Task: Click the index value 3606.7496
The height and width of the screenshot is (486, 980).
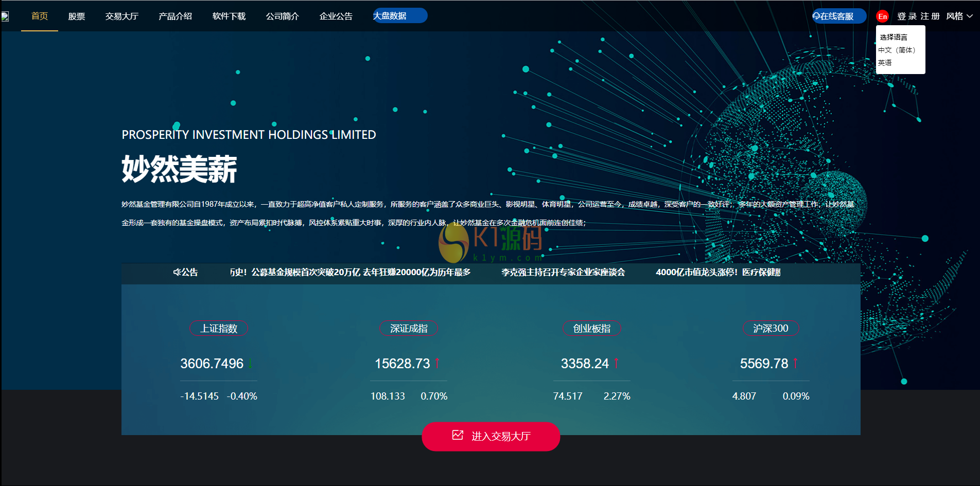Action: 212,364
